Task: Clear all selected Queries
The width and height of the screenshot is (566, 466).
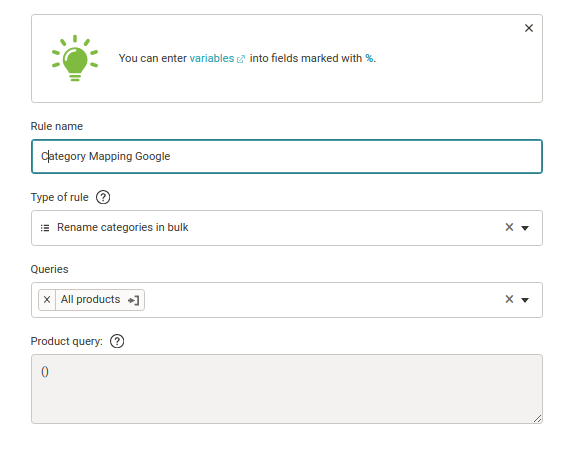Action: point(509,299)
